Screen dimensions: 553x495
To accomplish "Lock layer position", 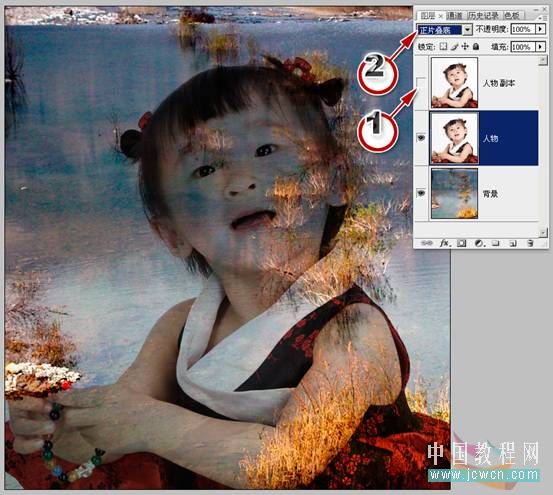I will tap(465, 46).
